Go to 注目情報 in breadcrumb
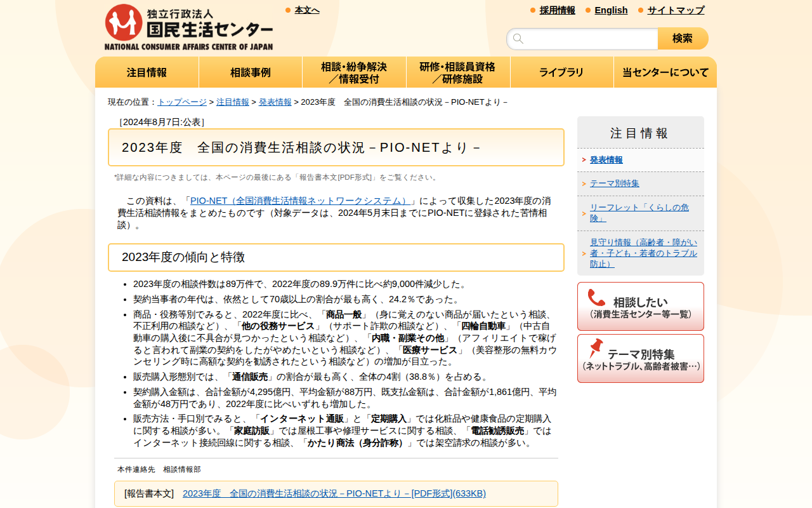812x508 pixels. (x=233, y=102)
